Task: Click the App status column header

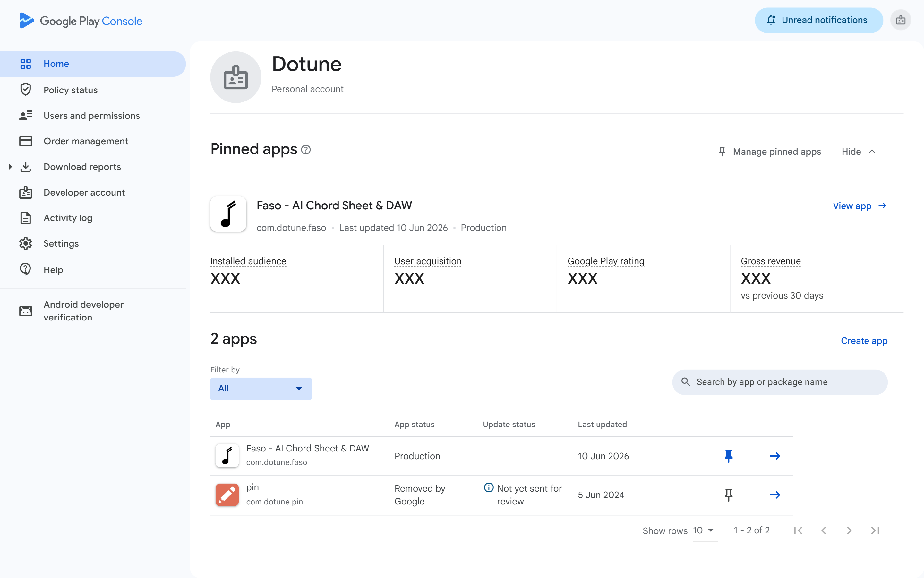Action: [x=414, y=424]
